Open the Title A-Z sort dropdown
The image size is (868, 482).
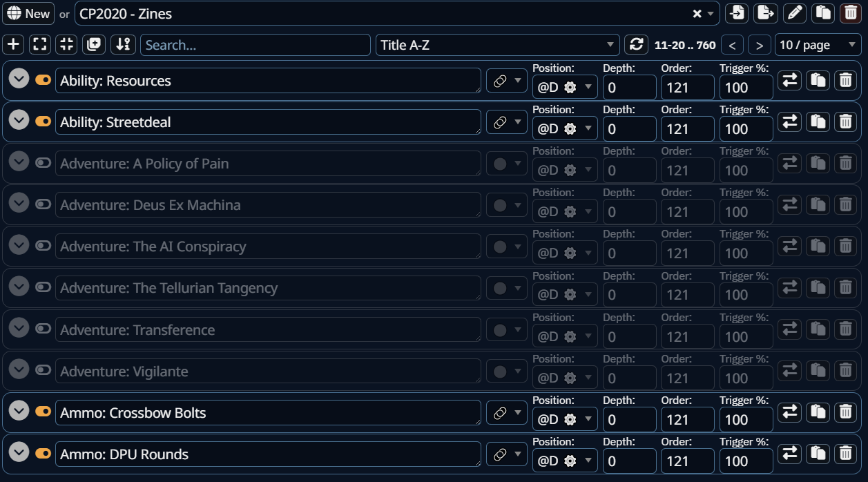tap(498, 45)
